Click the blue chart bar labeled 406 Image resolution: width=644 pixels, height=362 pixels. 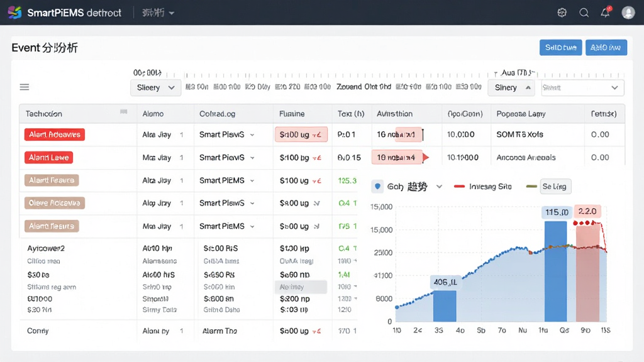[445, 306]
